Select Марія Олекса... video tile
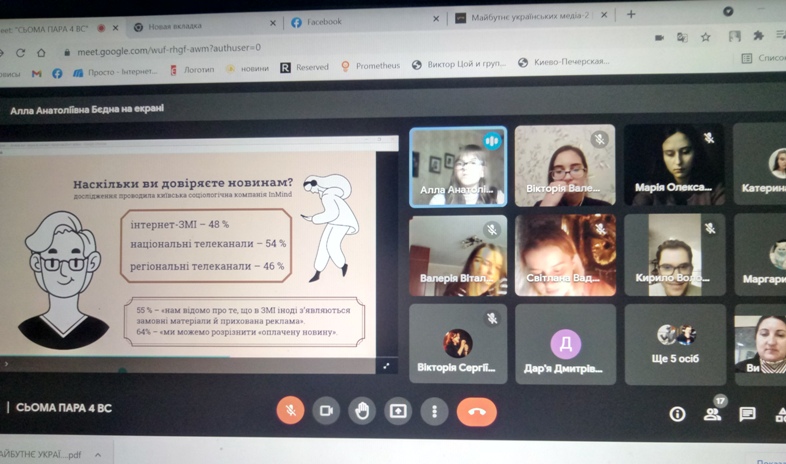This screenshot has width=786, height=464. 674,164
